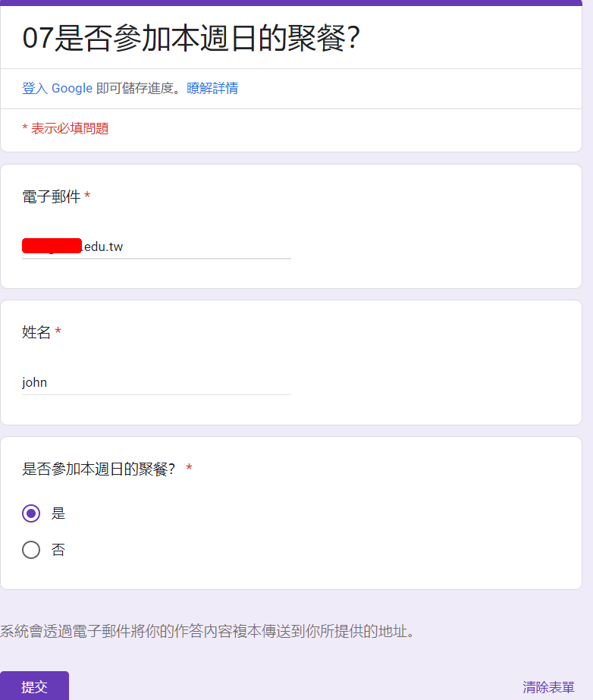Select the 是 radio button circle
The width and height of the screenshot is (593, 700).
[31, 513]
